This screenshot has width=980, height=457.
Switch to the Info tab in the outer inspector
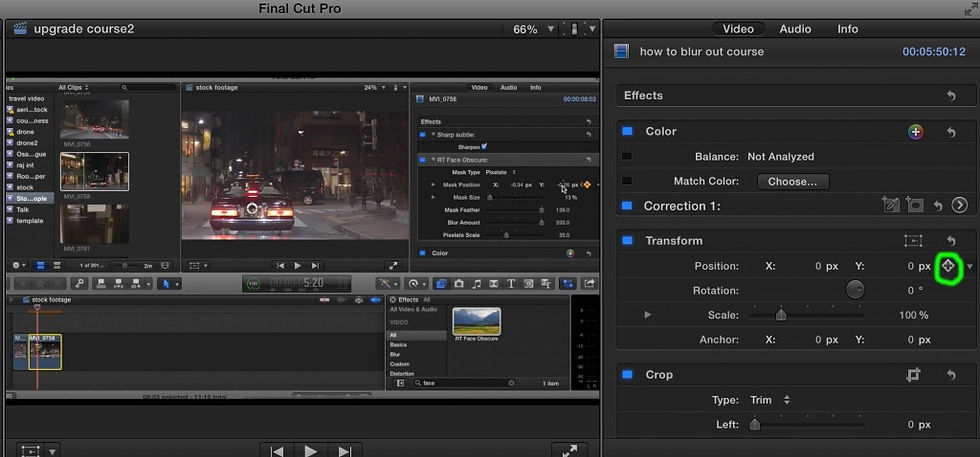point(848,29)
